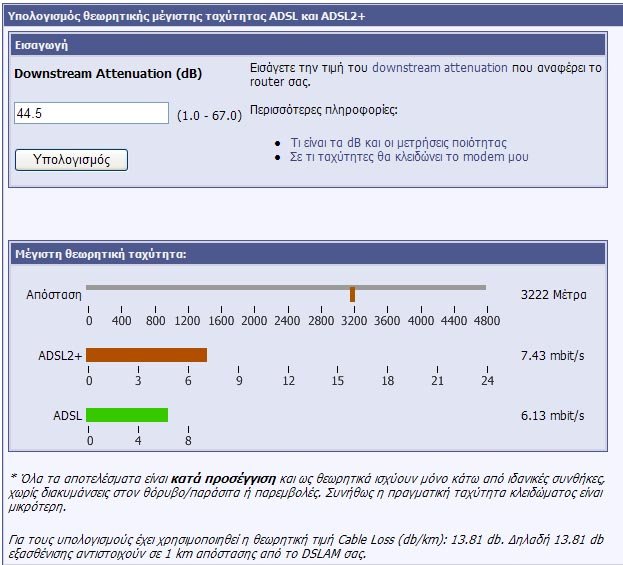Click the page title about ADSL και ADSL2+

[186, 16]
